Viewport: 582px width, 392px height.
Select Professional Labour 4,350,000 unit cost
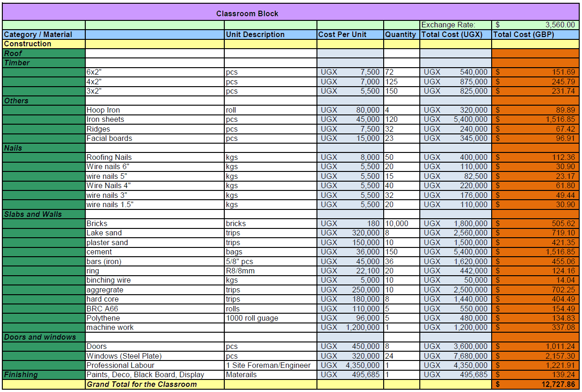[350, 365]
